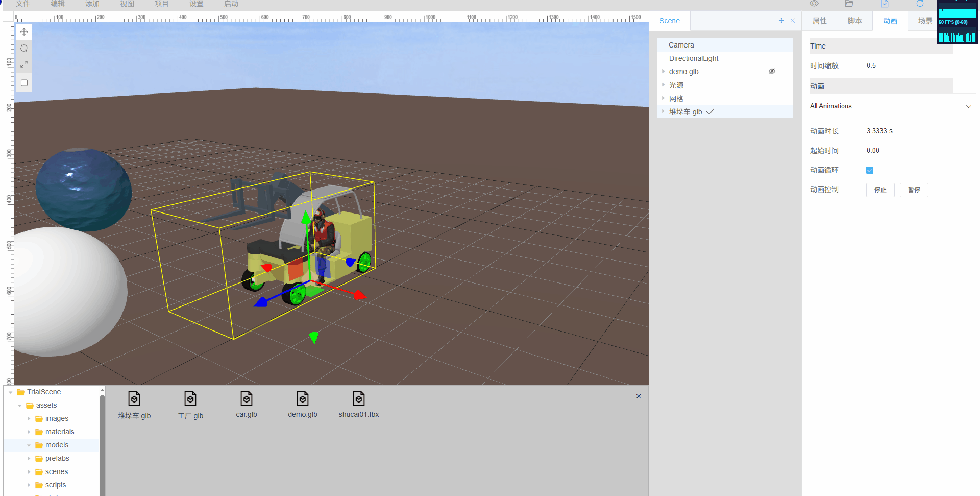Expand the 堆垛车.glb node in scene tree

coord(663,111)
